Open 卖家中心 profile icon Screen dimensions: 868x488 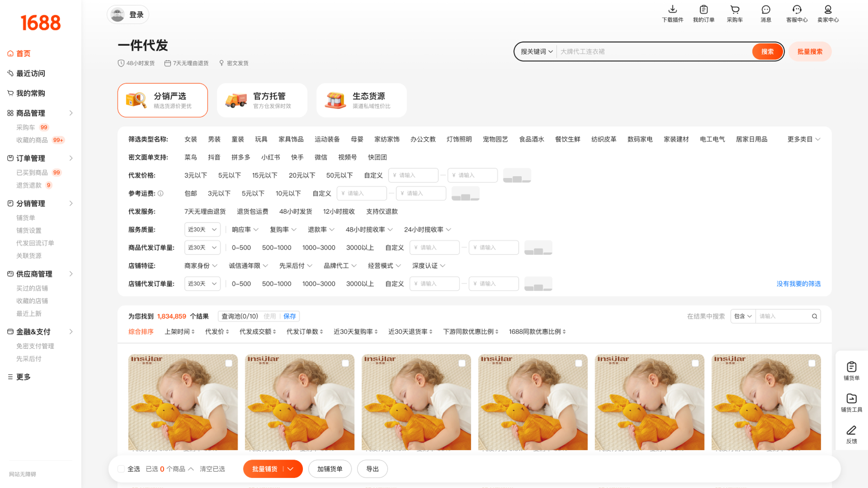click(828, 10)
